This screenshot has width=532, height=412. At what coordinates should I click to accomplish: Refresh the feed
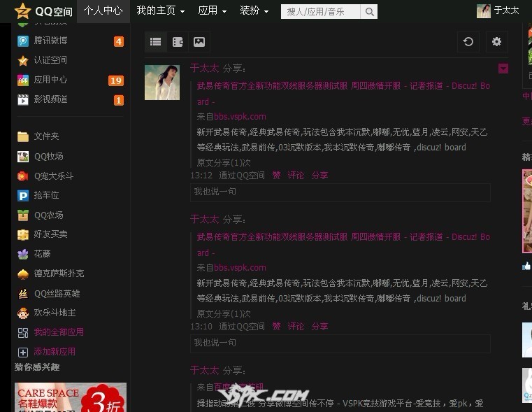468,42
